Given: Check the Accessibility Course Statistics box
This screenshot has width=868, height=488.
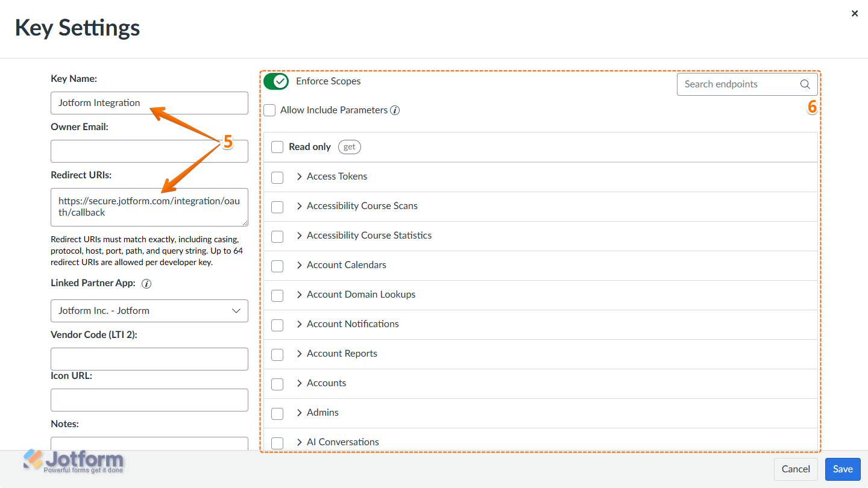Looking at the screenshot, I should (x=277, y=236).
